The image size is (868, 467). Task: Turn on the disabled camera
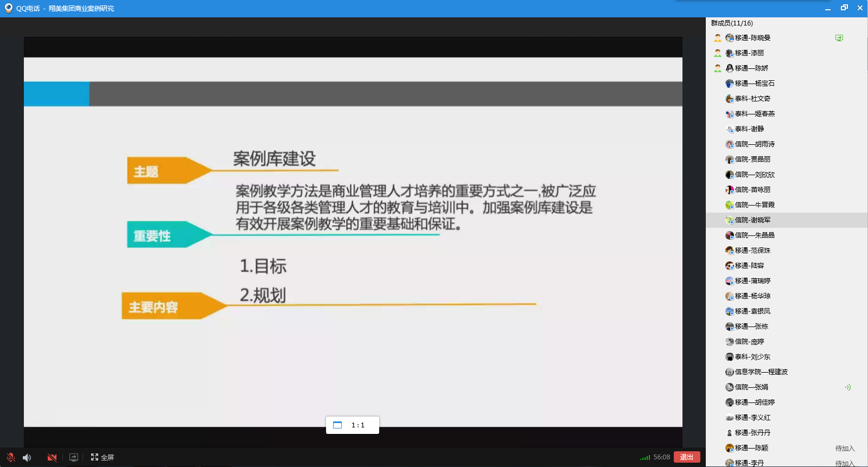point(52,457)
